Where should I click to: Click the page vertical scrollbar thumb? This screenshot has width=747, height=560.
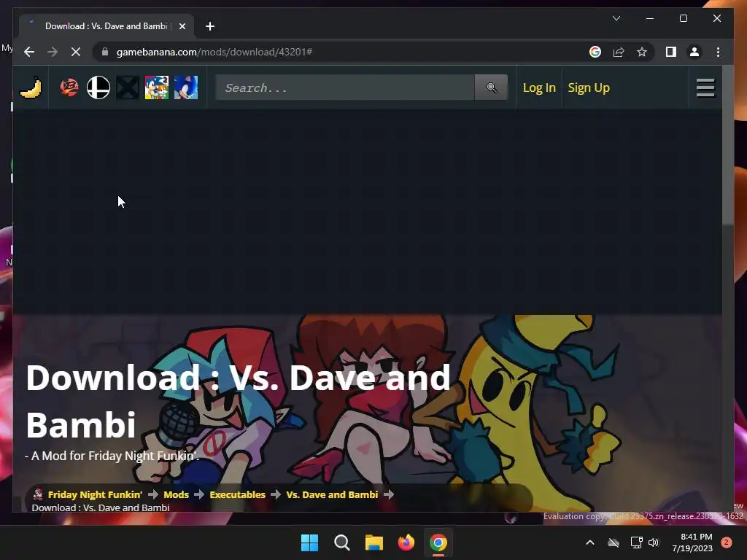(727, 146)
